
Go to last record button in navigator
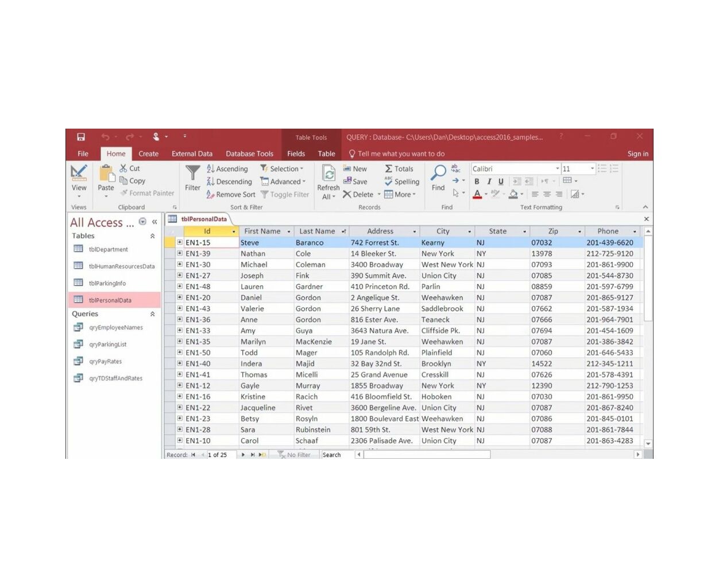point(253,455)
